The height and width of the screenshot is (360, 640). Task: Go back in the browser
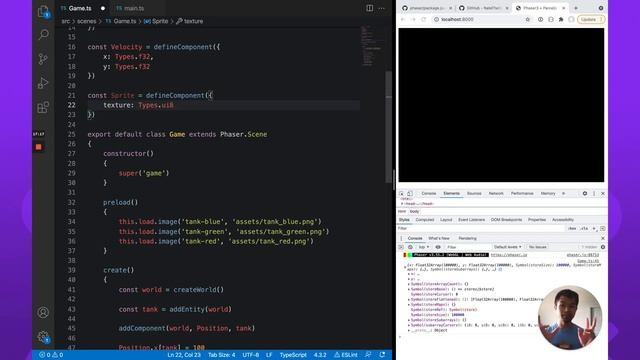403,19
